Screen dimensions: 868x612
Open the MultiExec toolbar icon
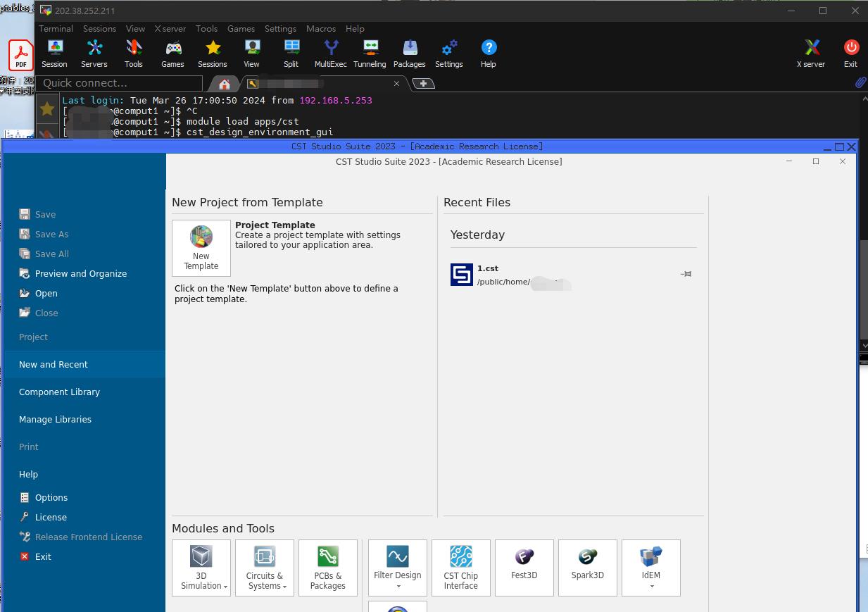click(x=331, y=54)
